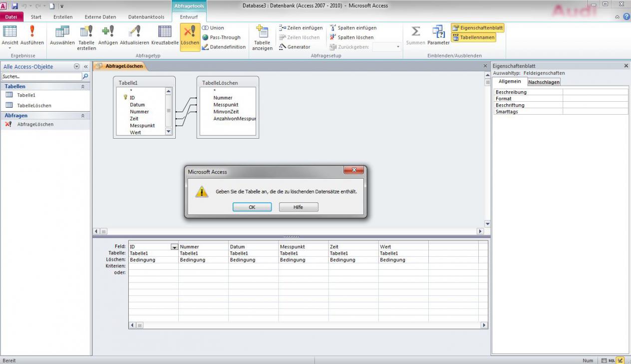This screenshot has height=364, width=631.
Task: Switch to the Nachschlagen property tab
Action: pyautogui.click(x=544, y=82)
